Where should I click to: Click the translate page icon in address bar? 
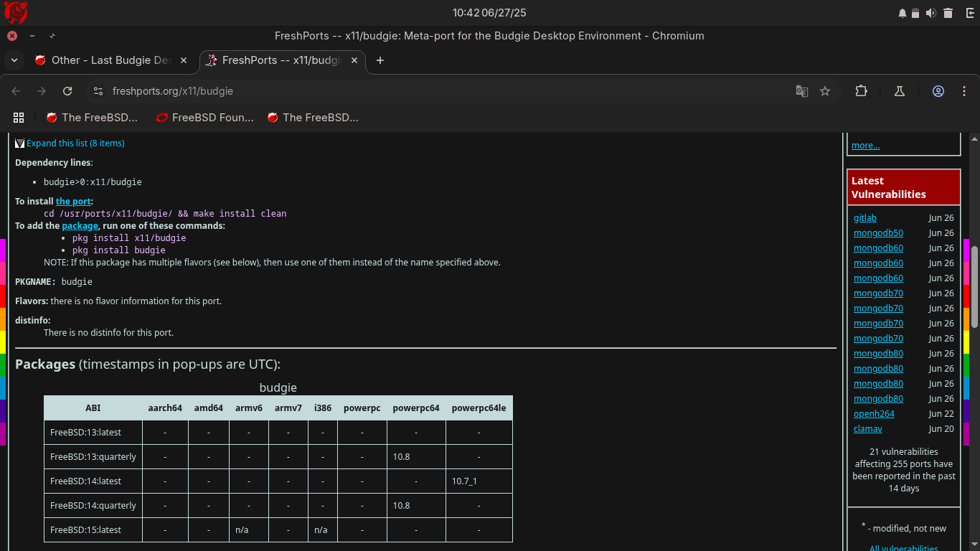point(801,91)
